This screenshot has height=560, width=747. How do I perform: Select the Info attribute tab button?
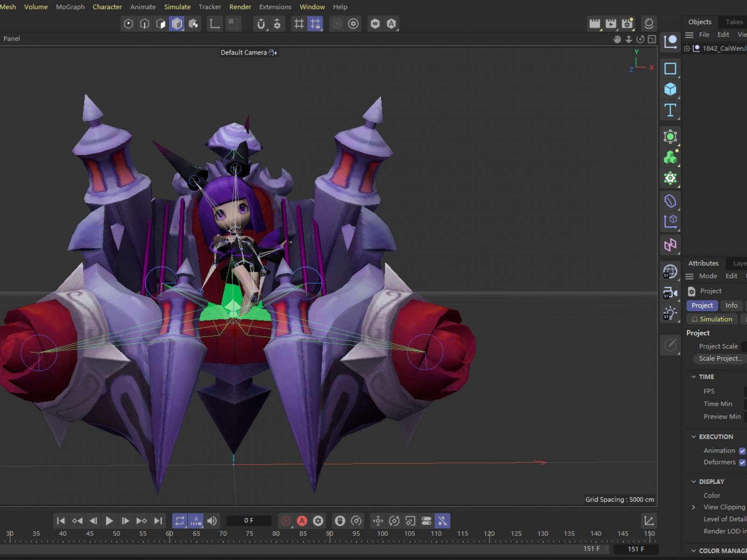pos(731,305)
